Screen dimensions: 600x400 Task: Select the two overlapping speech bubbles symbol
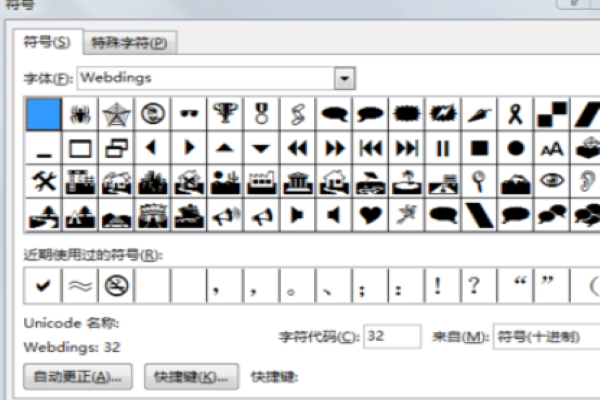click(552, 216)
